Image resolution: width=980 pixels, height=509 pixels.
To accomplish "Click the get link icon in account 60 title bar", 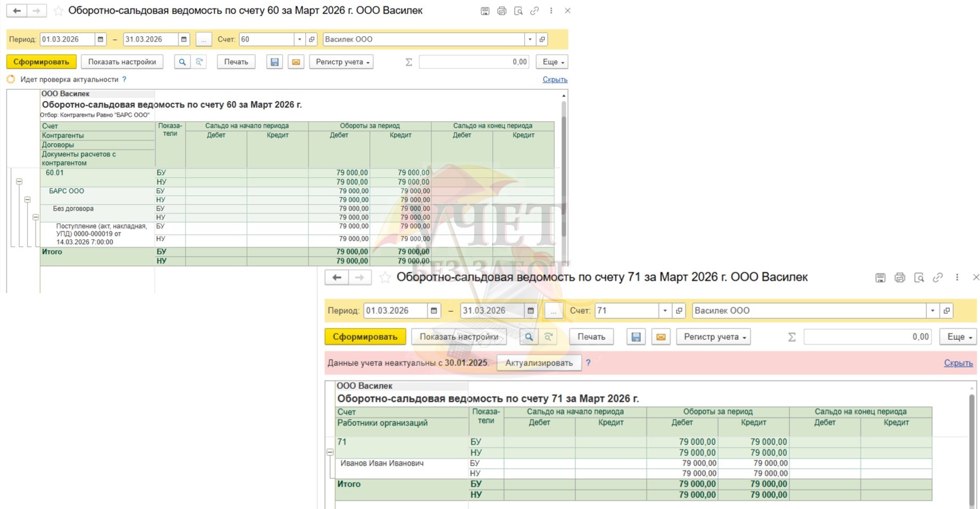I will 534,11.
